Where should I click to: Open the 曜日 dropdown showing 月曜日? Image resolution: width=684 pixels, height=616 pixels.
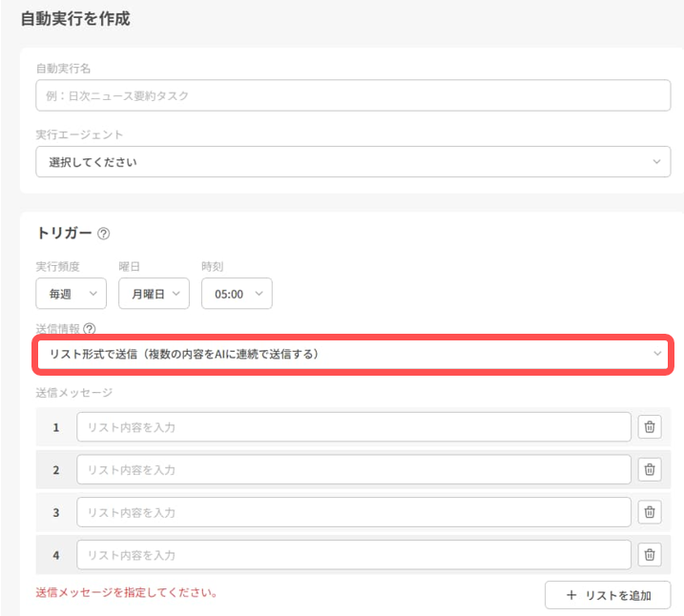point(154,294)
